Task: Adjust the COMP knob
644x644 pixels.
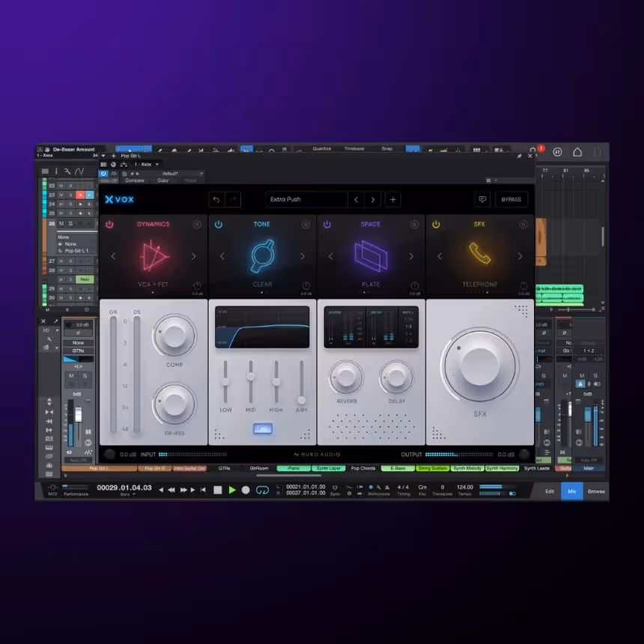Action: click(x=174, y=335)
